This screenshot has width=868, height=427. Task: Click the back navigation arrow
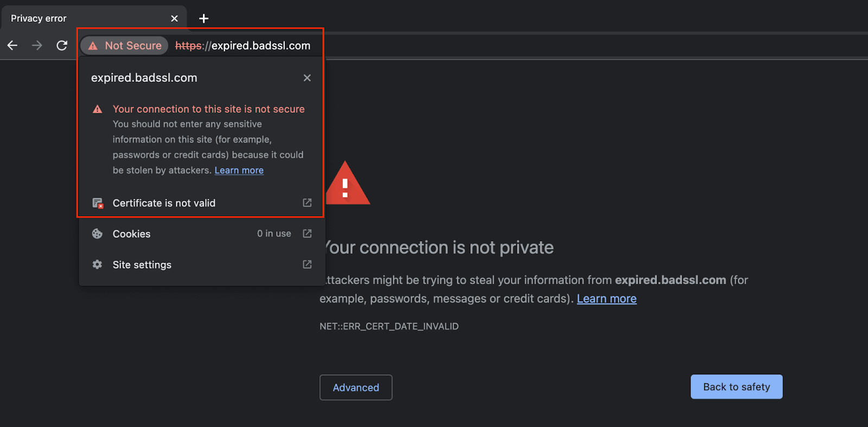[12, 46]
